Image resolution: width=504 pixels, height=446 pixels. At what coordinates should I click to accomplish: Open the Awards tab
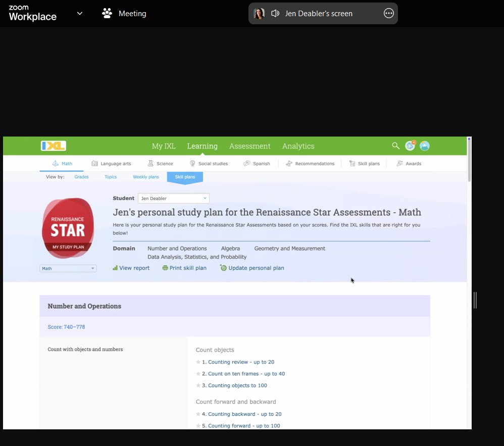pyautogui.click(x=409, y=163)
